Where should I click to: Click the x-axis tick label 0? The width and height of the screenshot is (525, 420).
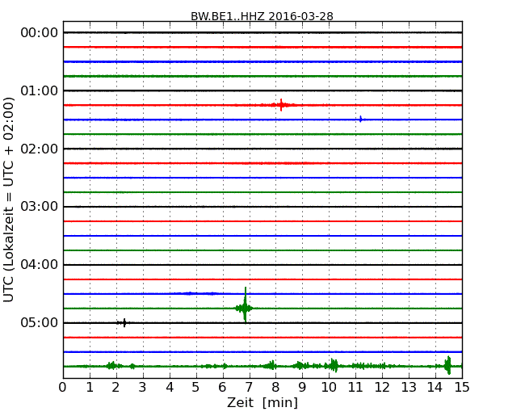(63, 388)
